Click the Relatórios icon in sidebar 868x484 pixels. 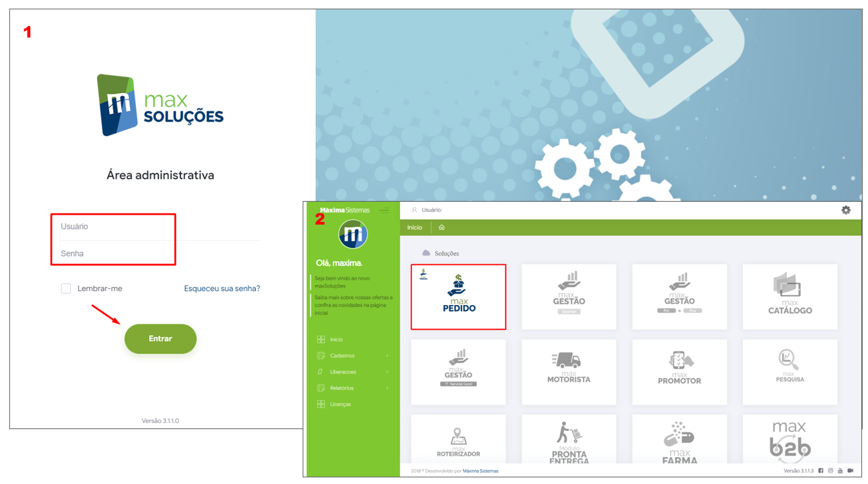tap(321, 388)
